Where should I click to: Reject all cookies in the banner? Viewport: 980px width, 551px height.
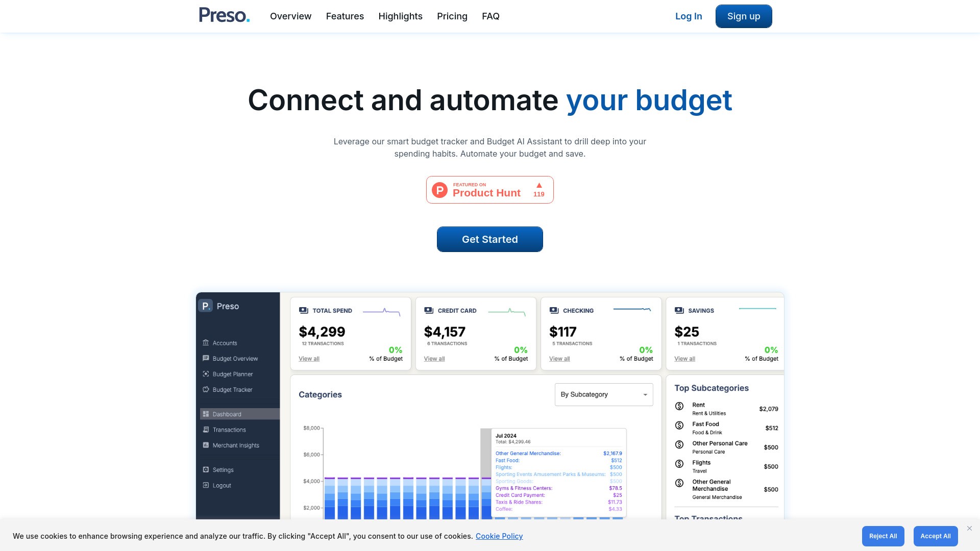click(x=883, y=536)
